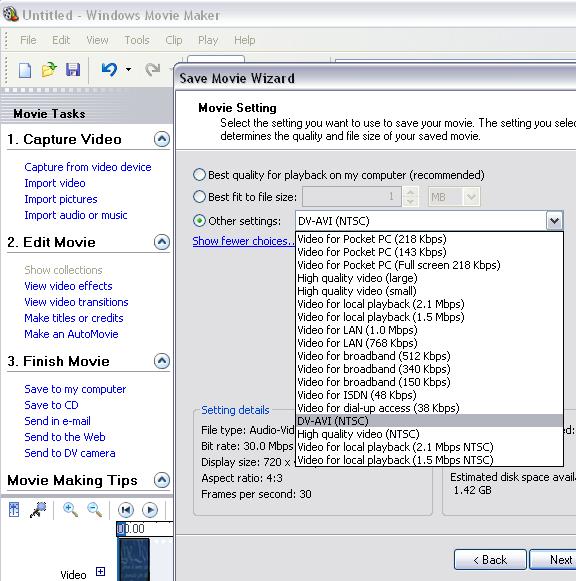576x581 pixels.
Task: Collapse the Capture Video section chevron
Action: pyautogui.click(x=162, y=139)
